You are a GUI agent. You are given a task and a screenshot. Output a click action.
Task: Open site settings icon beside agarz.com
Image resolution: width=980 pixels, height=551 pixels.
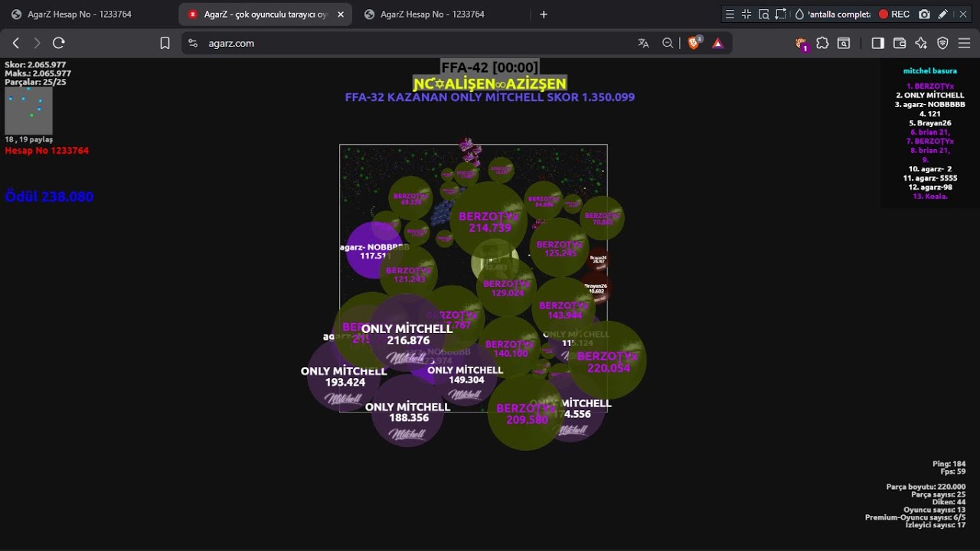coord(192,44)
